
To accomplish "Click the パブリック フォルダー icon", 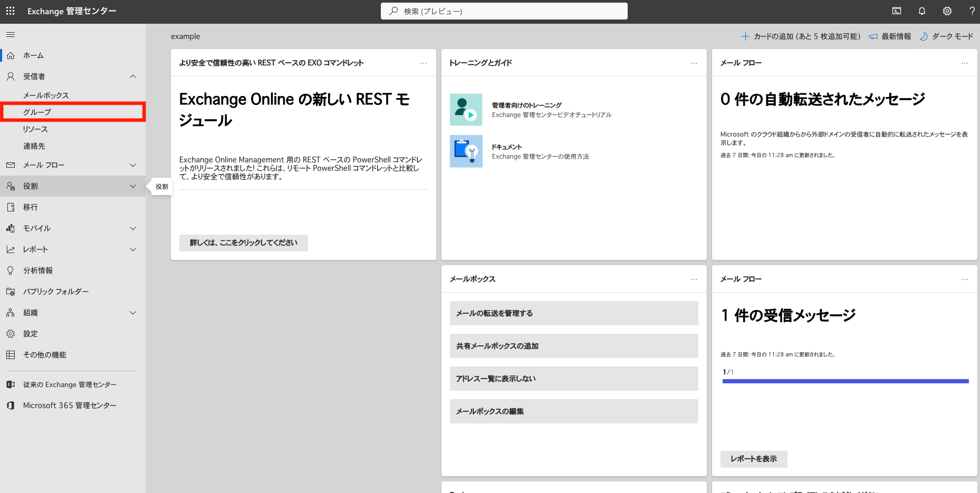I will coord(11,292).
